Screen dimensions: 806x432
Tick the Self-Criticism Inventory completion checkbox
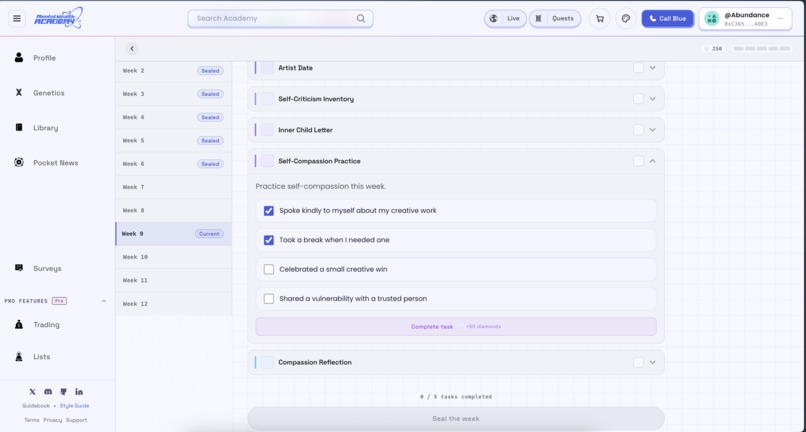(638, 99)
